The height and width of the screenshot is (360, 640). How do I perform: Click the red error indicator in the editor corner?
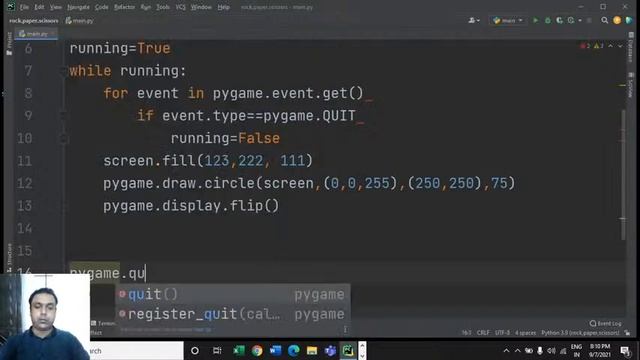point(585,46)
